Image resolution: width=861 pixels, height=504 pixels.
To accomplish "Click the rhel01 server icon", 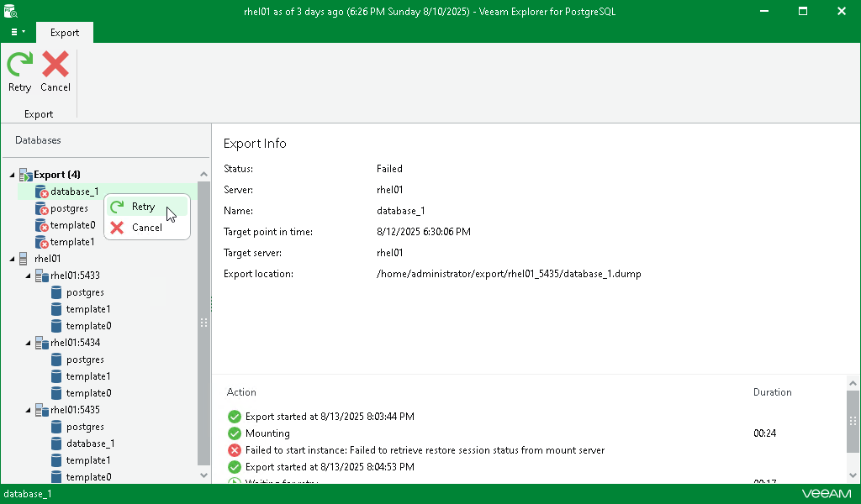I will pos(23,259).
